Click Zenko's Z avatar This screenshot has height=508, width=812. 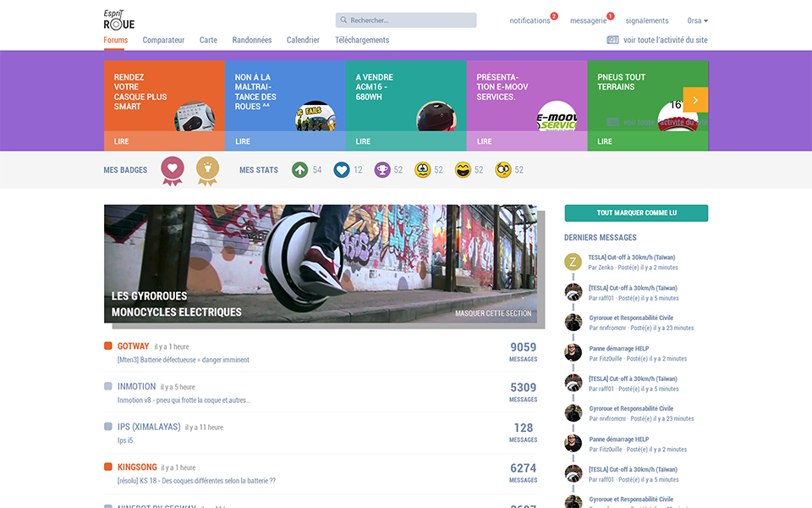coord(573,262)
